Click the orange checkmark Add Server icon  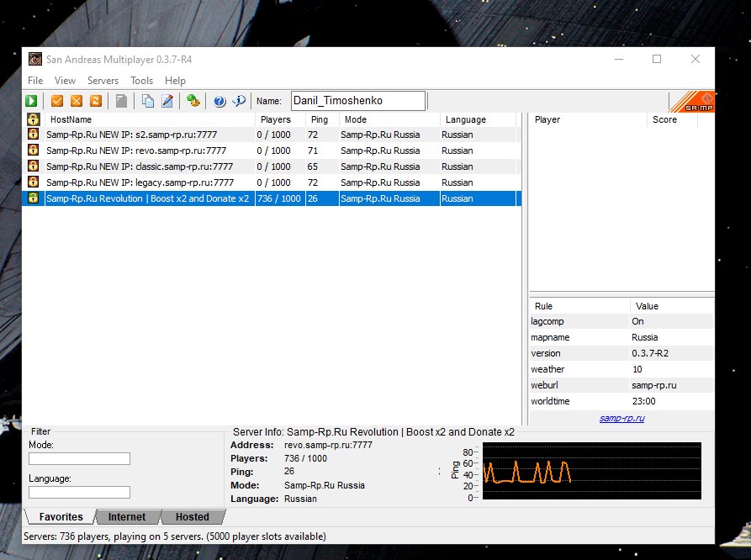click(x=57, y=101)
